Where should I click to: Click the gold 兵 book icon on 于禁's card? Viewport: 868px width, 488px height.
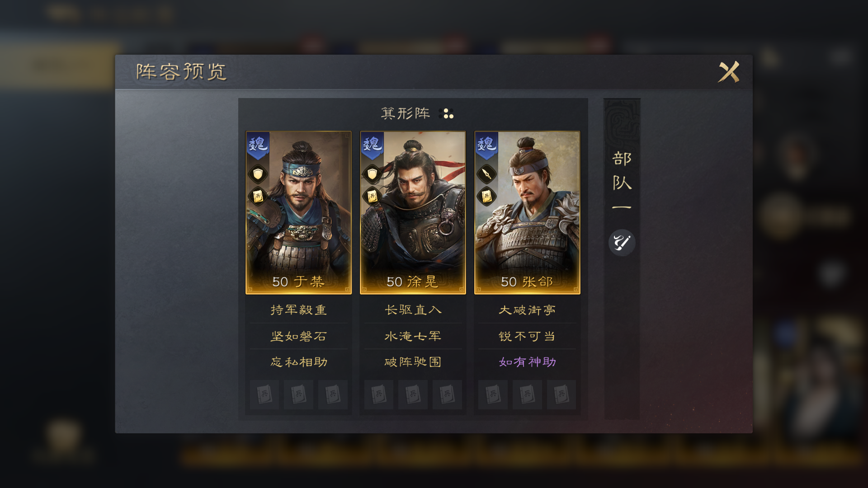[x=258, y=196]
